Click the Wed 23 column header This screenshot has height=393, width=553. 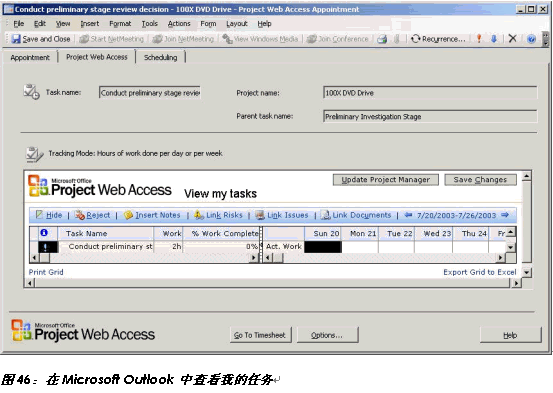pos(433,234)
